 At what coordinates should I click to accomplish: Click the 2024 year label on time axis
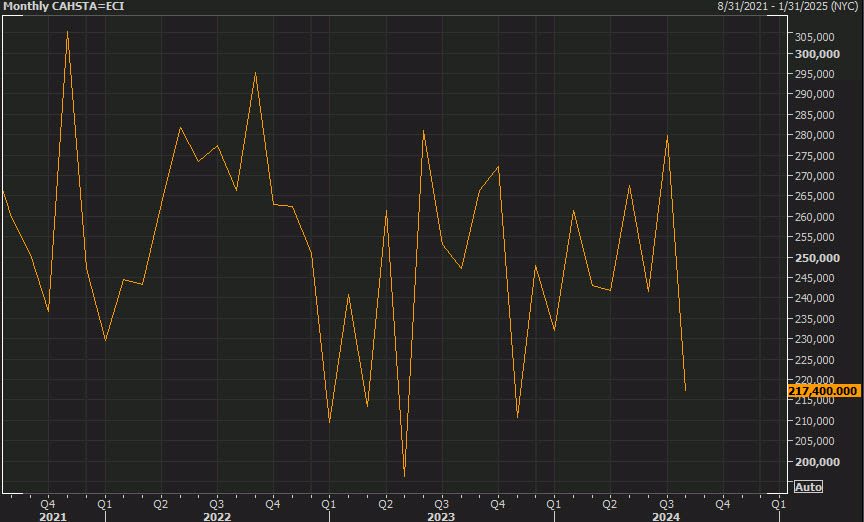[x=666, y=517]
